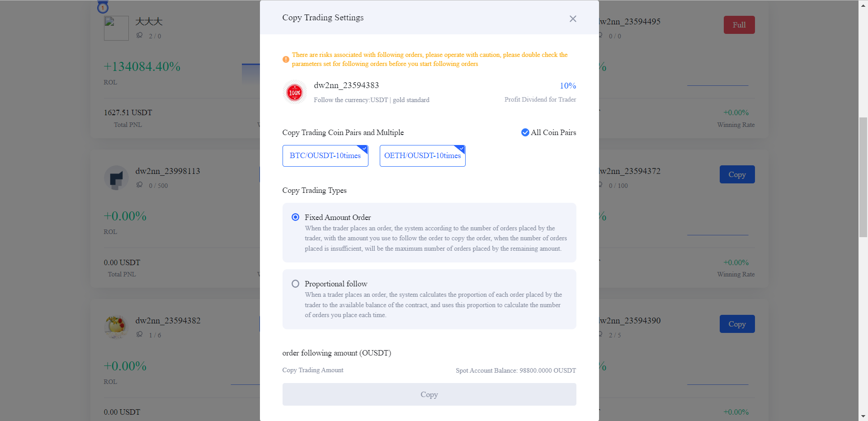Select the Fixed Amount Order radio button

point(295,217)
